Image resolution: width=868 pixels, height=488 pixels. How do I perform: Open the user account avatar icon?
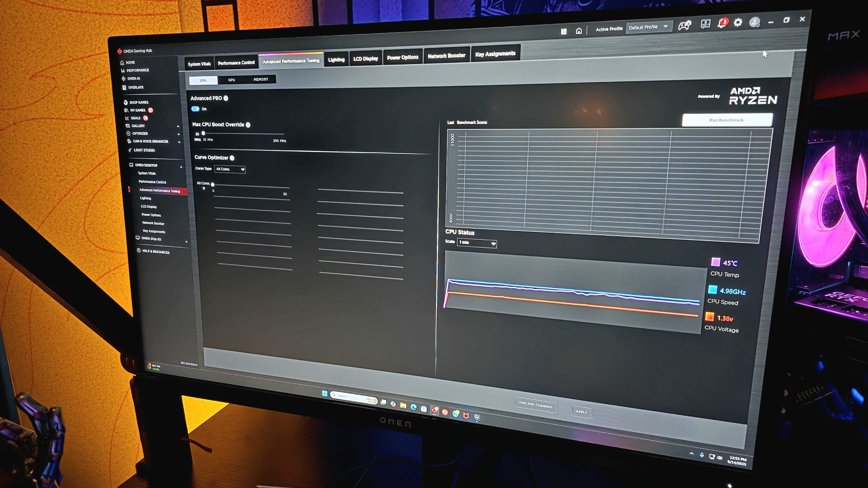(x=755, y=22)
